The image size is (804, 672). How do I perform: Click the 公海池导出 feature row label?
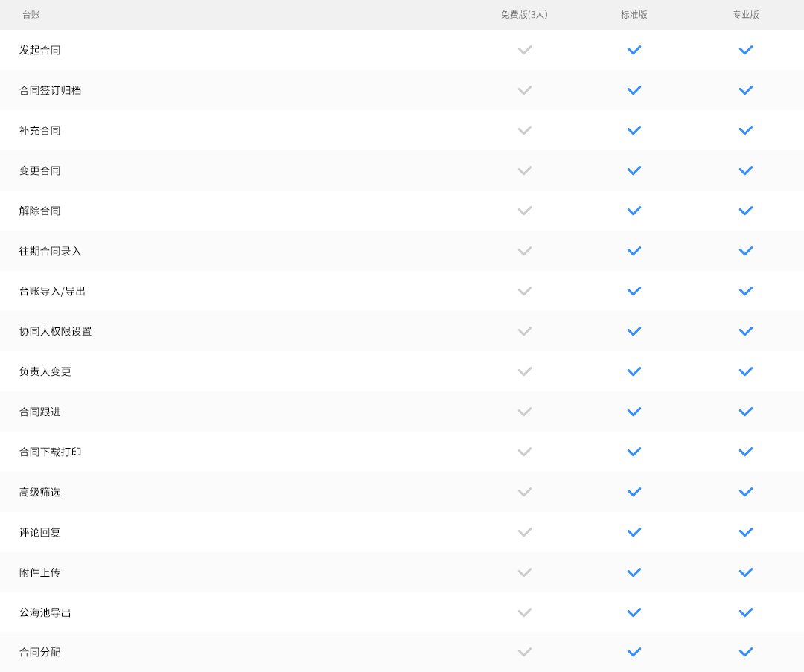click(45, 612)
